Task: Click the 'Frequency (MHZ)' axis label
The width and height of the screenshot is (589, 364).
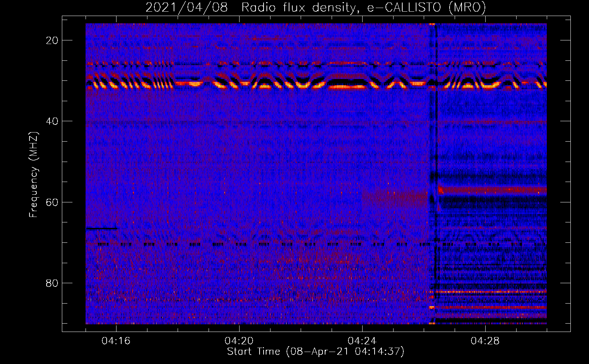Action: (x=33, y=175)
